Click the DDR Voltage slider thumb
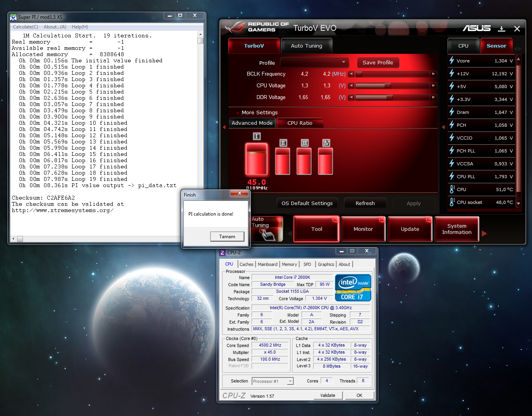 (390, 97)
